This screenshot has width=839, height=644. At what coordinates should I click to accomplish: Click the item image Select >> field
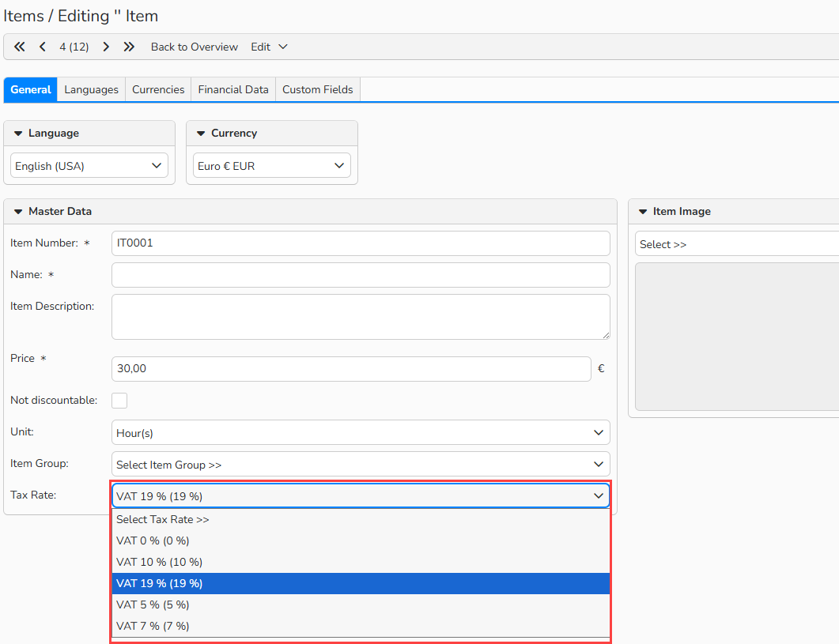(x=737, y=244)
